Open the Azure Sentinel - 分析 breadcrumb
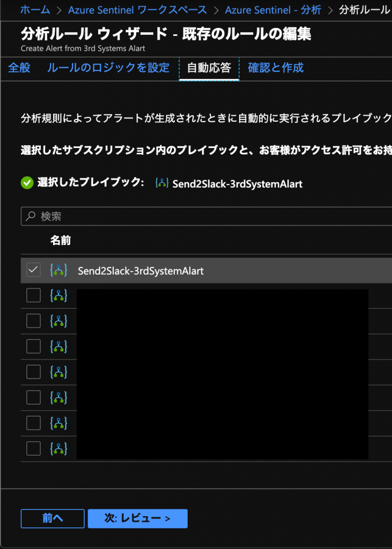The height and width of the screenshot is (549, 392). click(273, 10)
